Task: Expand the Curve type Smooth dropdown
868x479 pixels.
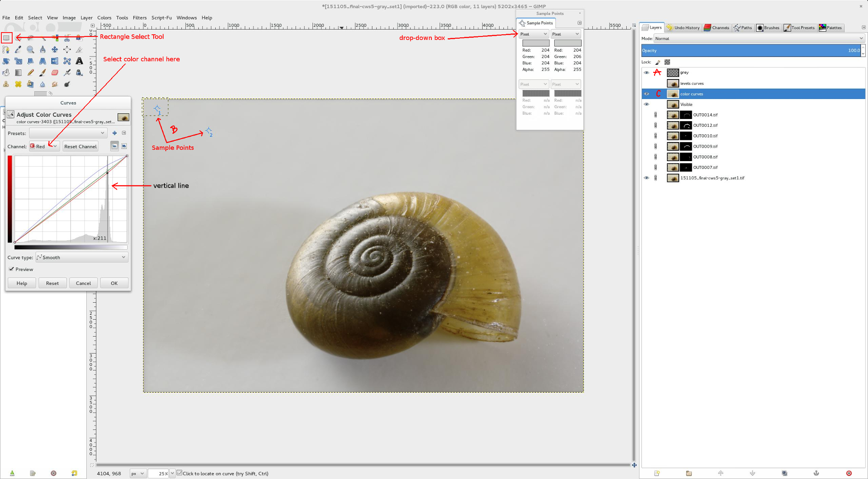Action: 82,258
